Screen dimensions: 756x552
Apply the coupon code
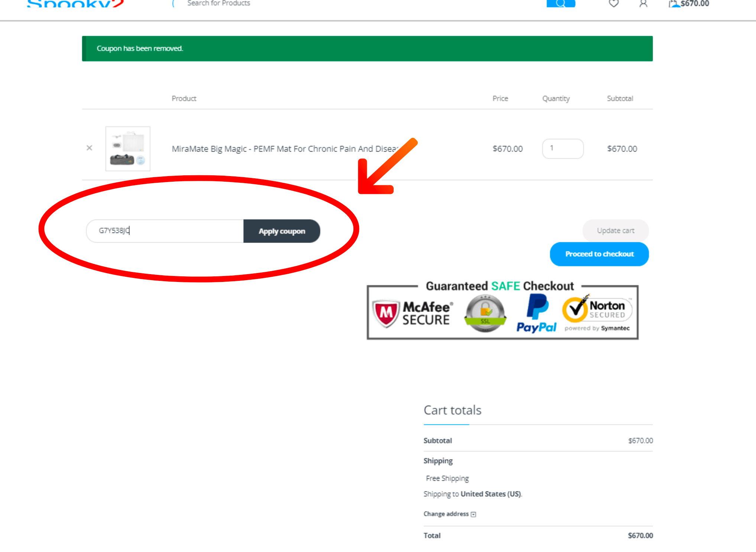click(282, 231)
